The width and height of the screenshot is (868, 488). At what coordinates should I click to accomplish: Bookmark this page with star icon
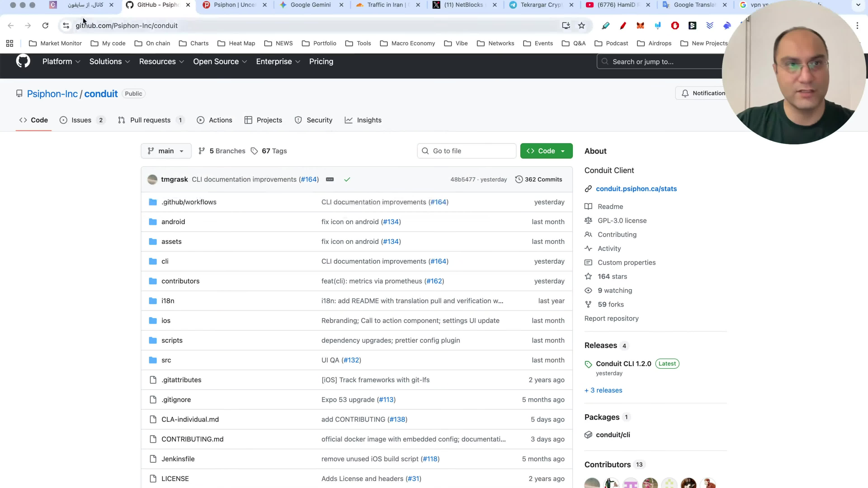[582, 26]
